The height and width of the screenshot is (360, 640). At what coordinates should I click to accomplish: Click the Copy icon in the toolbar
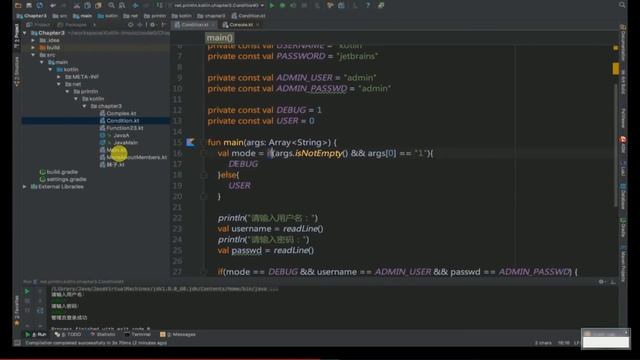(x=87, y=5)
